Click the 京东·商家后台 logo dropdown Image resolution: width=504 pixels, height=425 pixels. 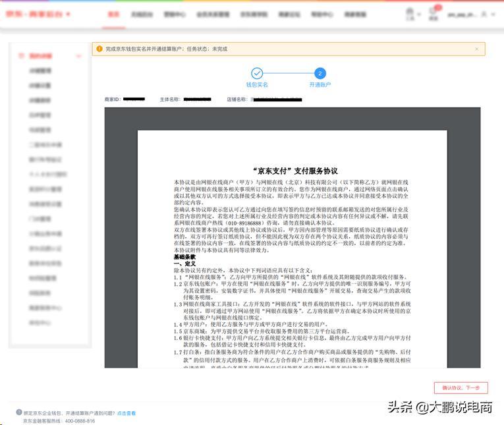pyautogui.click(x=38, y=14)
